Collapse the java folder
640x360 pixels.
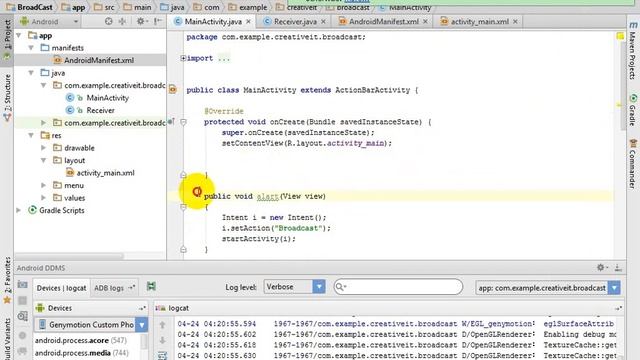coord(31,73)
